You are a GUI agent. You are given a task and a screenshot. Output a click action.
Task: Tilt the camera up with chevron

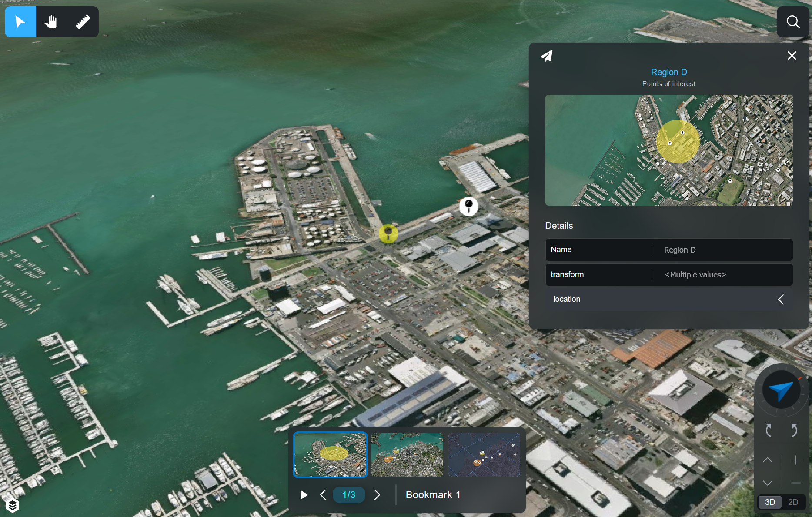(768, 460)
